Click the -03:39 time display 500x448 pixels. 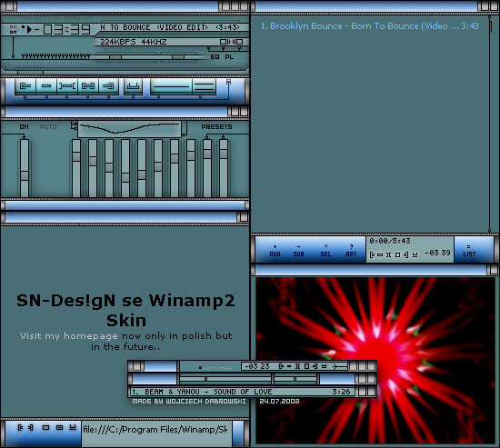63,30
